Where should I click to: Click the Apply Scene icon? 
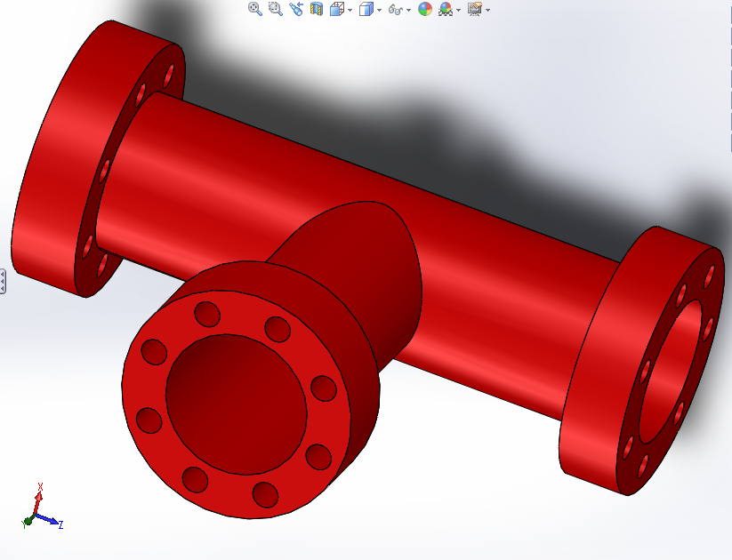pos(446,9)
